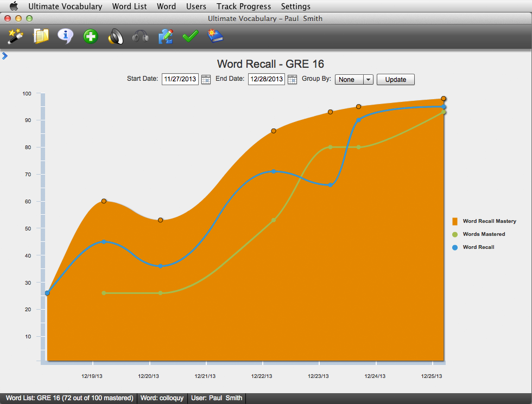Screen dimensions: 532x404
Task: Click the magic wand wizard icon
Action: (14, 36)
